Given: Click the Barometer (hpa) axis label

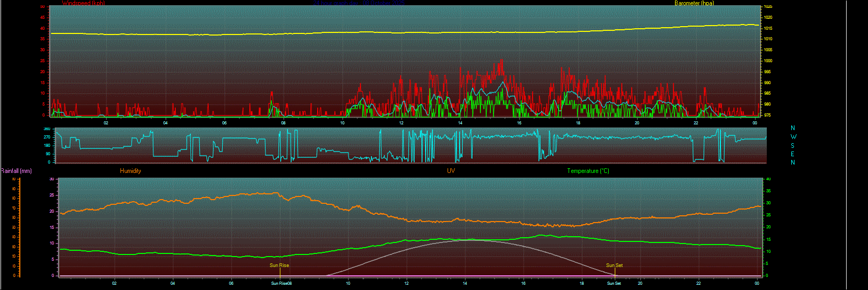Looking at the screenshot, I should 694,3.
